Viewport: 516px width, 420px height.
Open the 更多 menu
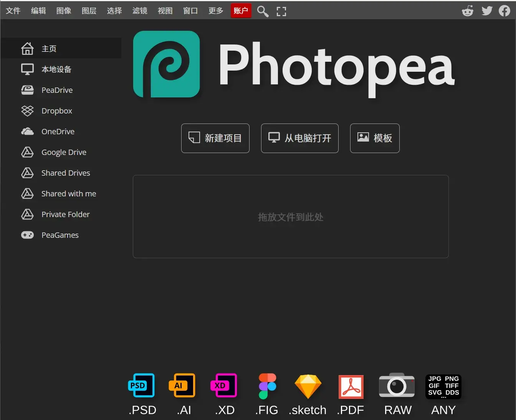point(216,11)
